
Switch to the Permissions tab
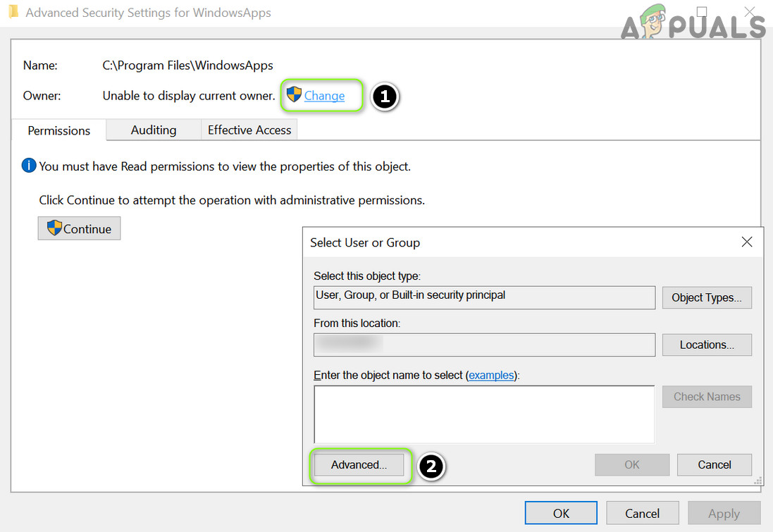pos(58,130)
